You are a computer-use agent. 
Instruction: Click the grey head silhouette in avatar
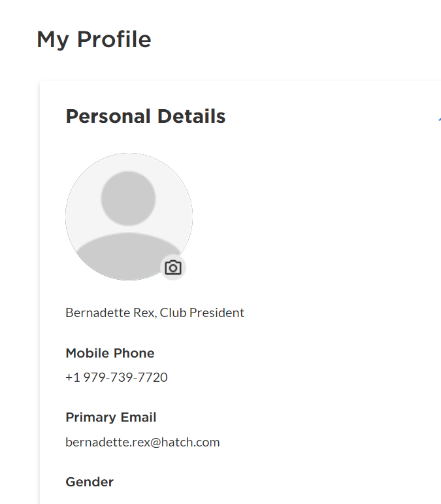tap(128, 198)
